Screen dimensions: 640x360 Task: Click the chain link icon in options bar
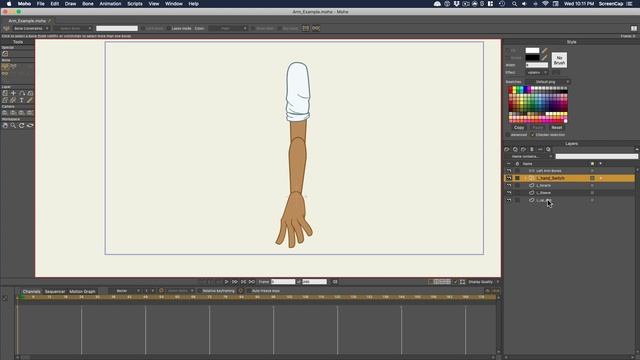(x=316, y=28)
